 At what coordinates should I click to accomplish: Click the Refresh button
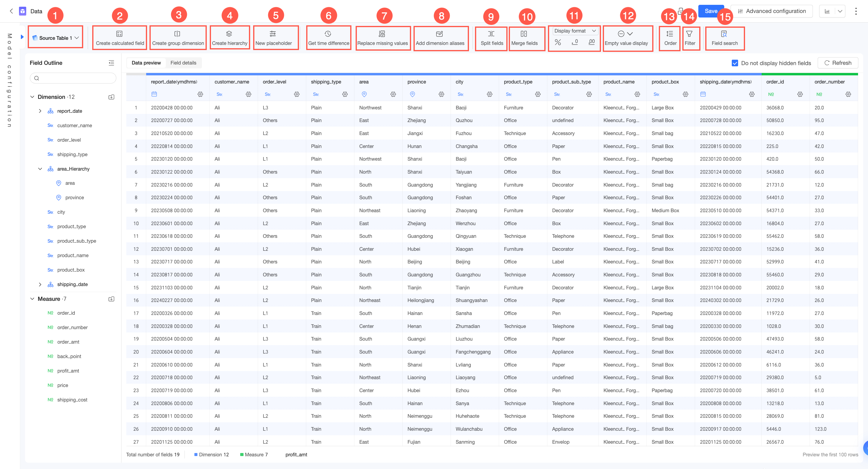pos(837,63)
